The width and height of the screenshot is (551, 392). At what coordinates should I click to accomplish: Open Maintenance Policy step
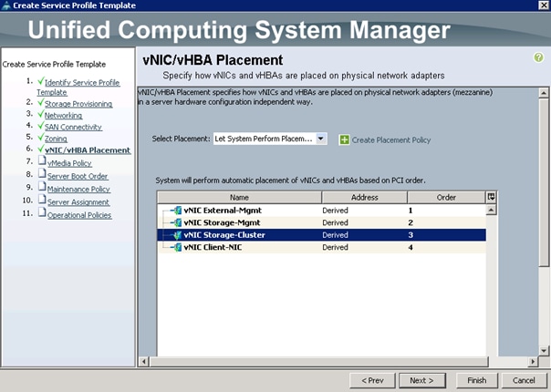78,190
